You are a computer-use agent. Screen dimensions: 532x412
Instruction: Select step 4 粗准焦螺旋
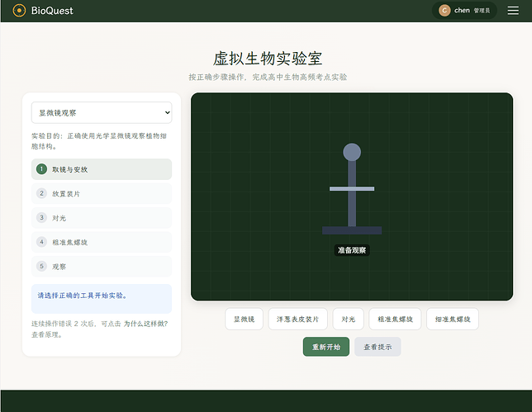(x=102, y=242)
